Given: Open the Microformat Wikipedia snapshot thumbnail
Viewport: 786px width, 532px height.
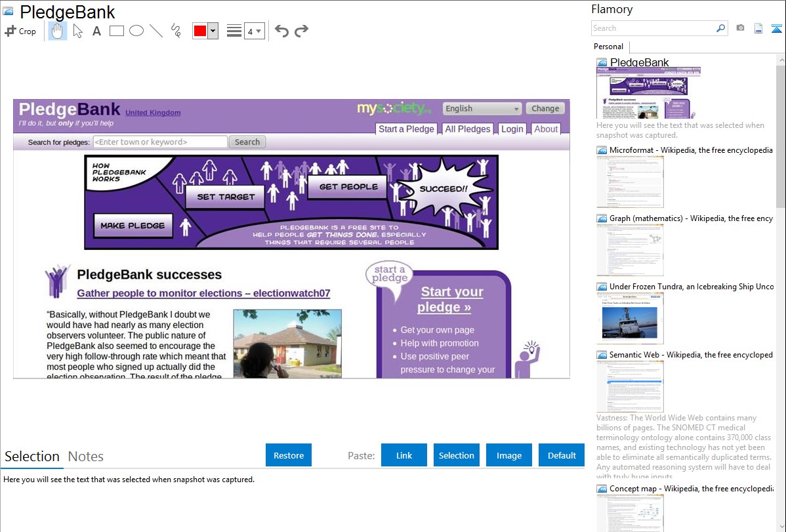Looking at the screenshot, I should [630, 182].
